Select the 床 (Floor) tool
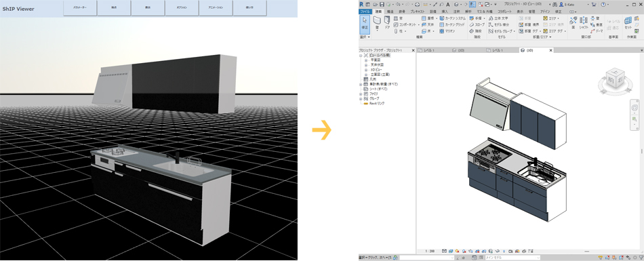 pos(427,31)
